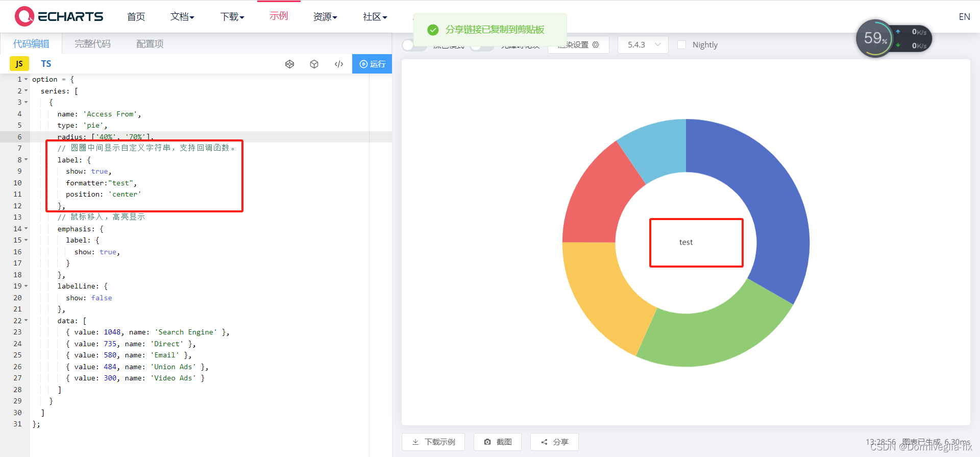The width and height of the screenshot is (980, 457).
Task: Take a chart screenshot with 截图
Action: [498, 442]
